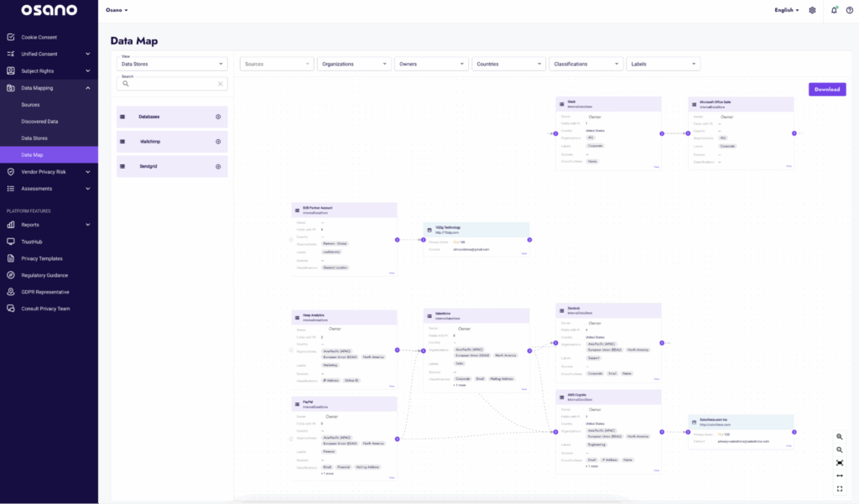
Task: Click the Microsoft Office Suite card's incoming connector dot
Action: [688, 133]
